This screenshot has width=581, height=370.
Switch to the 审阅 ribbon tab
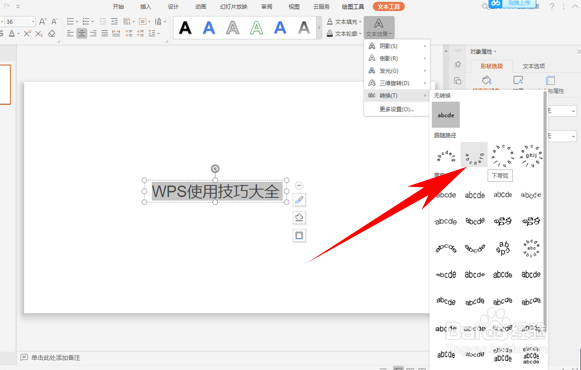(x=266, y=7)
